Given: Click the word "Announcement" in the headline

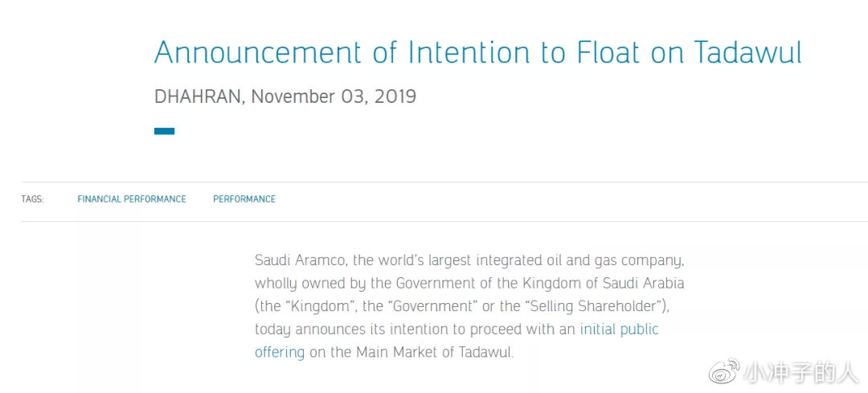Looking at the screenshot, I should [x=258, y=53].
